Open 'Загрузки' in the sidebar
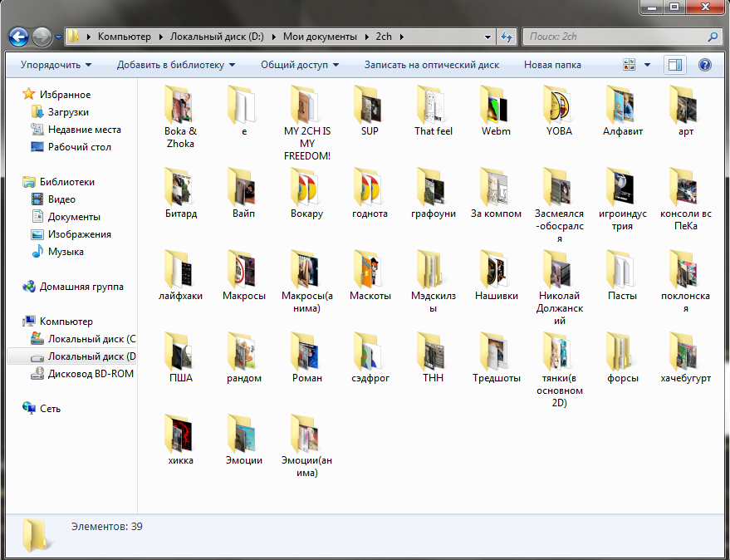Screen dimensions: 730x560 (x=60, y=112)
